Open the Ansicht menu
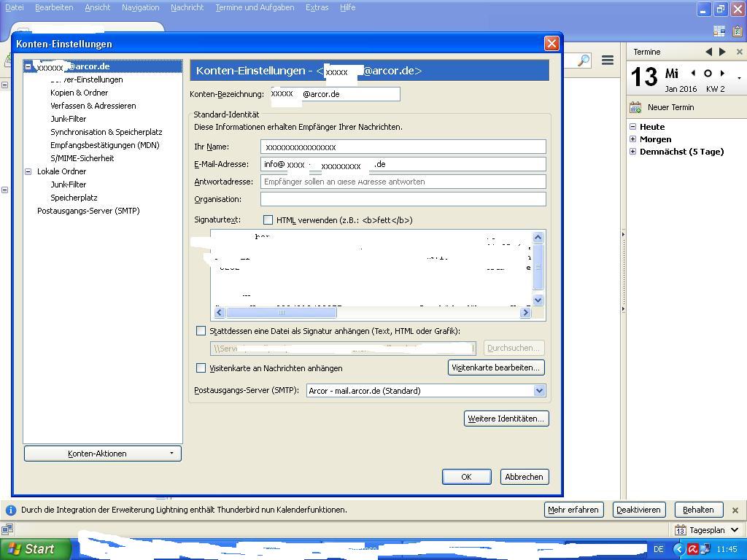This screenshot has height=560, width=747. tap(97, 7)
